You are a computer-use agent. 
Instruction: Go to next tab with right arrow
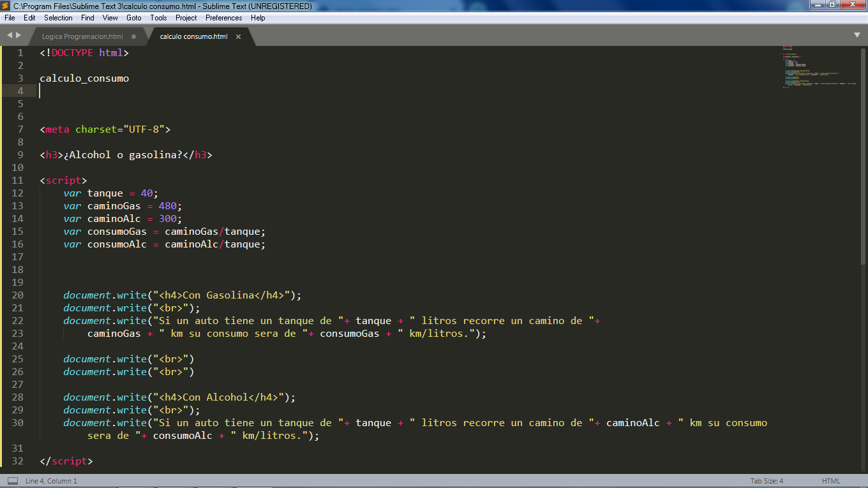point(19,35)
